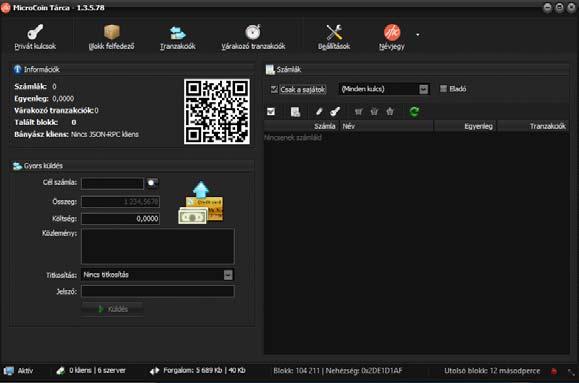This screenshot has width=579, height=383.
Task: Click the Közlemény message text area
Action: (x=158, y=246)
